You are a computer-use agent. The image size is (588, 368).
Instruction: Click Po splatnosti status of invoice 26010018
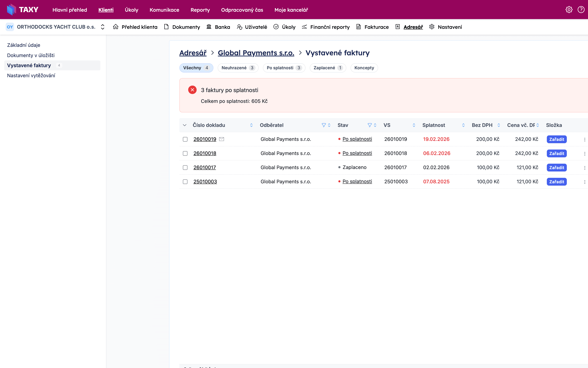click(357, 153)
